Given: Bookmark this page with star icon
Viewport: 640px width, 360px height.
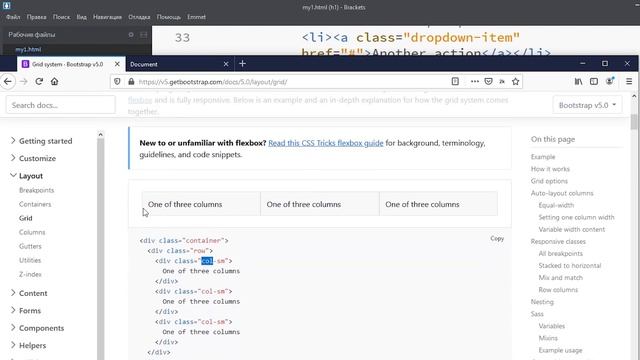Looking at the screenshot, I should [x=516, y=82].
